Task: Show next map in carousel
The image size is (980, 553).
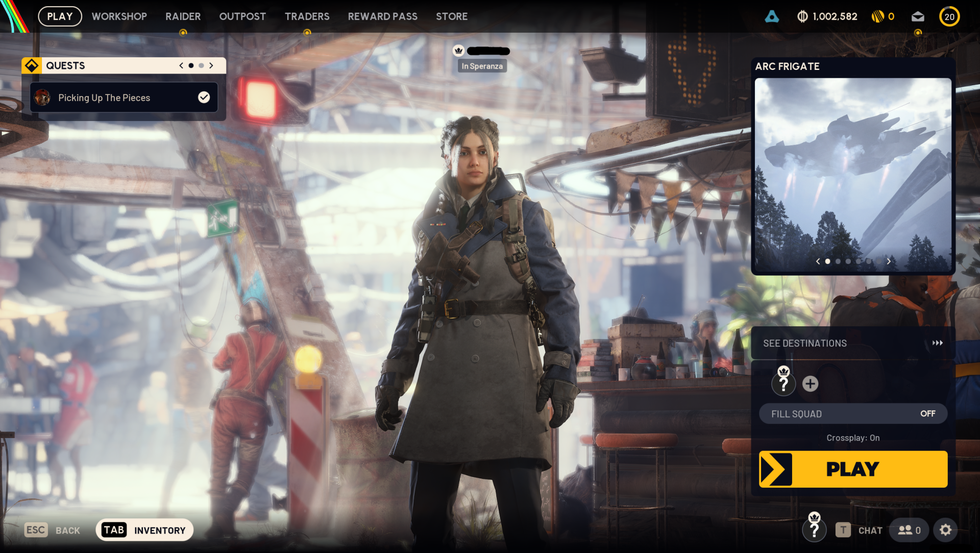Action: [889, 261]
